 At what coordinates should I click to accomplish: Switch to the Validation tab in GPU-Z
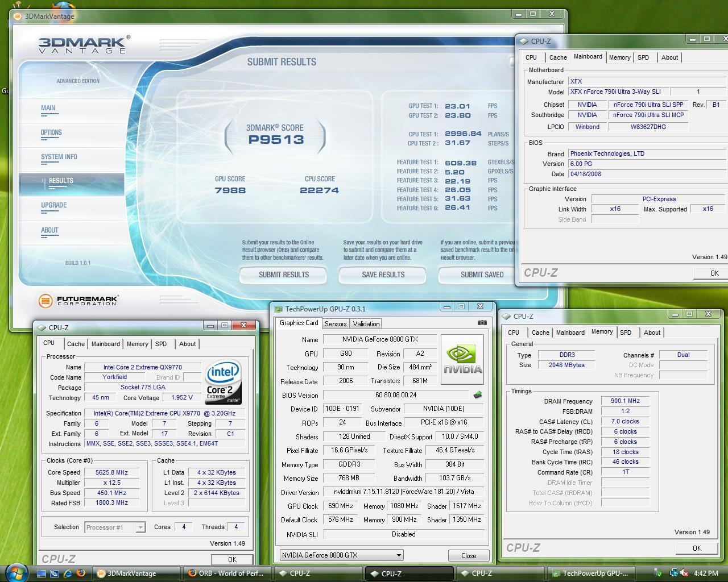pos(366,323)
